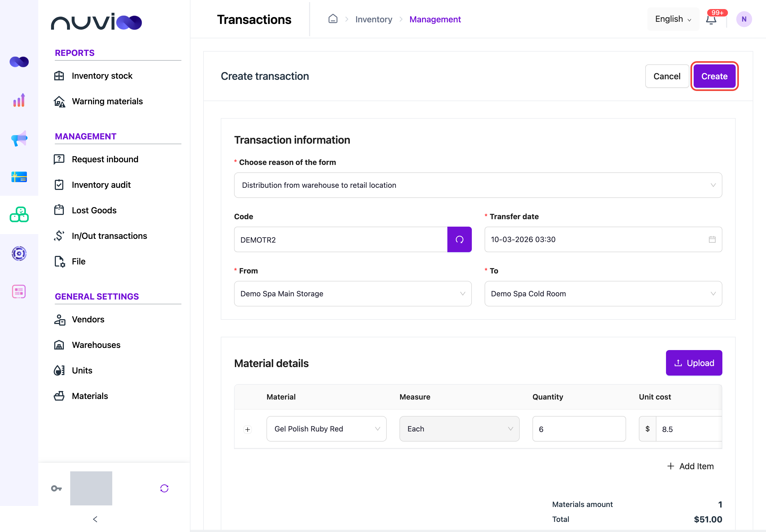Click Add Item

pyautogui.click(x=690, y=466)
